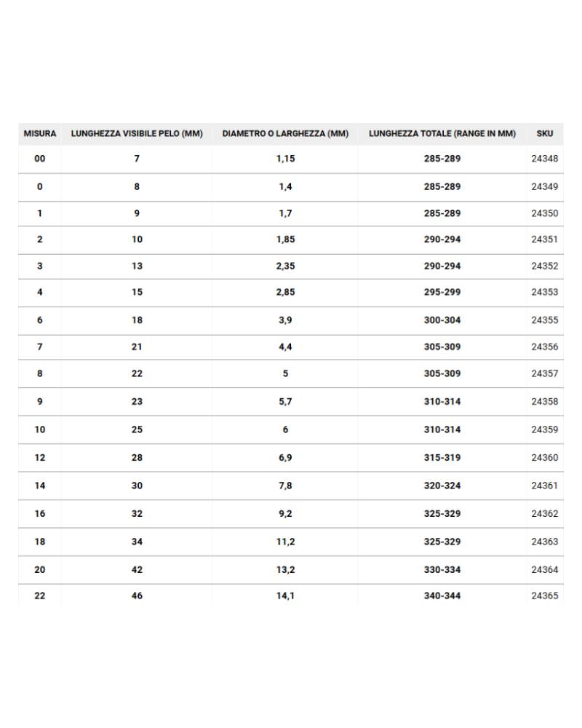
Task: Click the MISURA column header
Action: [40, 134]
